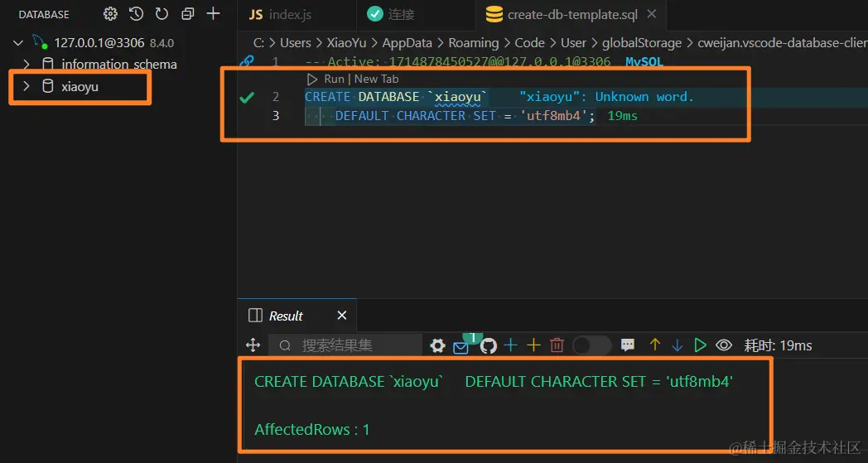
Task: Click the MySQL label on line 1
Action: tap(644, 61)
